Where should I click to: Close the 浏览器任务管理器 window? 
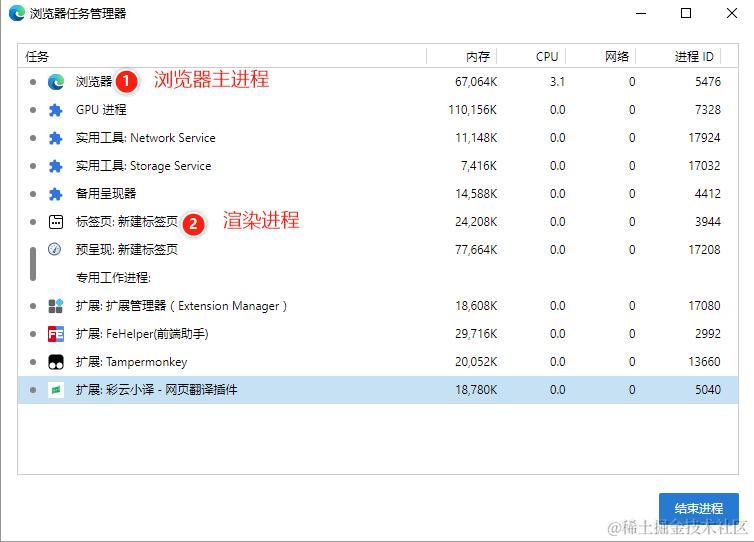click(732, 13)
